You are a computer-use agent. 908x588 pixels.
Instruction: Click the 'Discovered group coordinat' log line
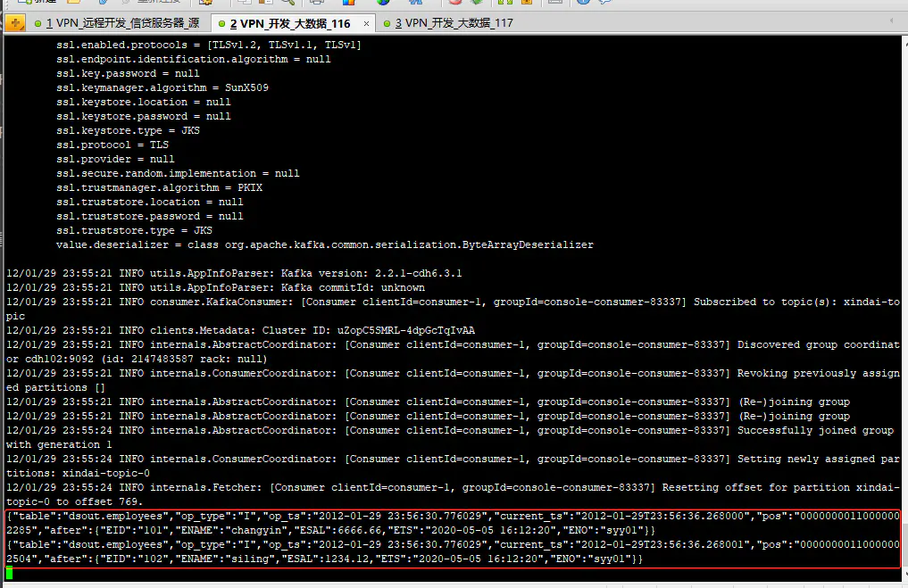click(453, 344)
